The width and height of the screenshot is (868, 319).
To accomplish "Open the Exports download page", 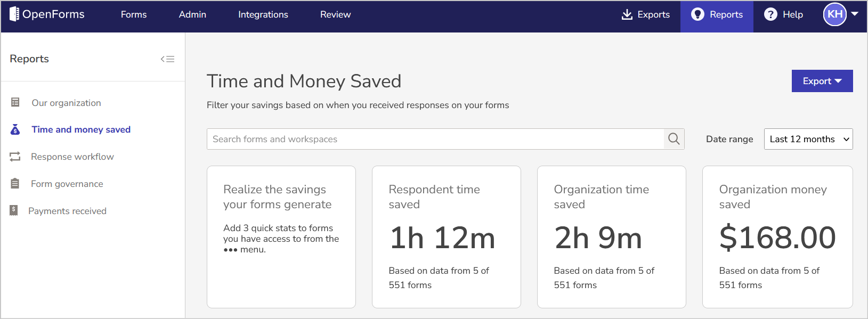I will click(x=645, y=15).
